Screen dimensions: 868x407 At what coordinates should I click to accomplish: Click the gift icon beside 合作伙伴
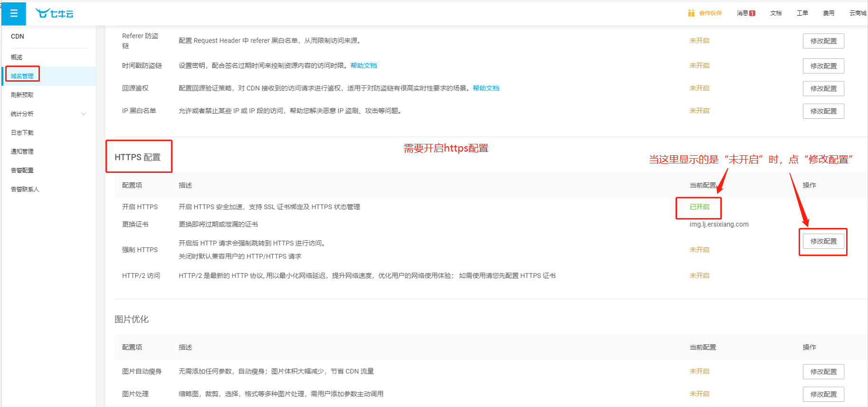691,13
